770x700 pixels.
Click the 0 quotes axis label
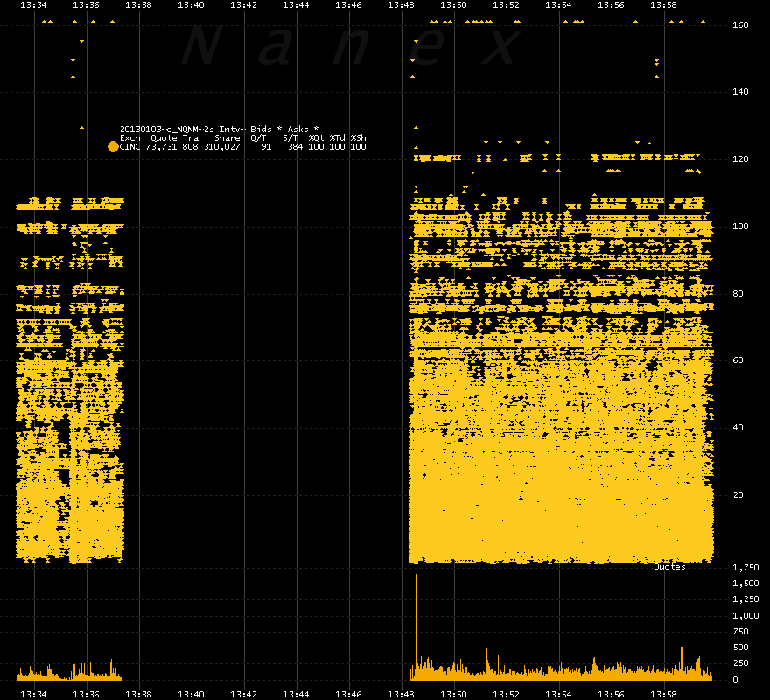click(x=735, y=680)
